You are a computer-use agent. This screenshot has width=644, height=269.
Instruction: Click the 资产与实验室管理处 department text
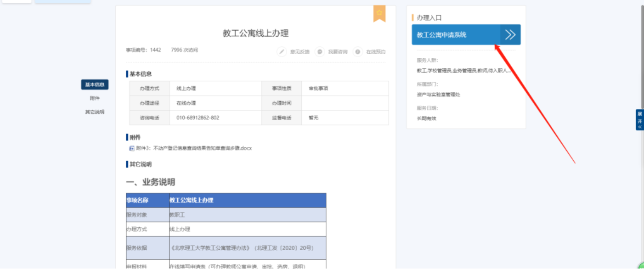(438, 95)
